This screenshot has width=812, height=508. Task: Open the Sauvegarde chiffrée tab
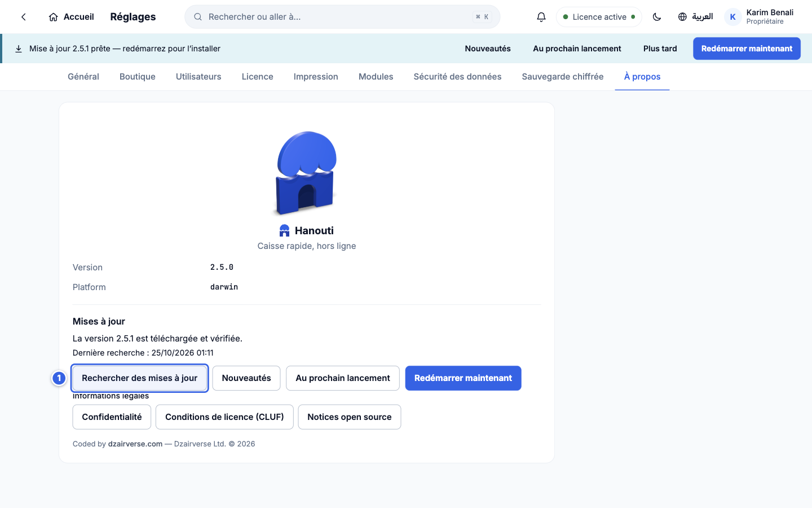[563, 77]
